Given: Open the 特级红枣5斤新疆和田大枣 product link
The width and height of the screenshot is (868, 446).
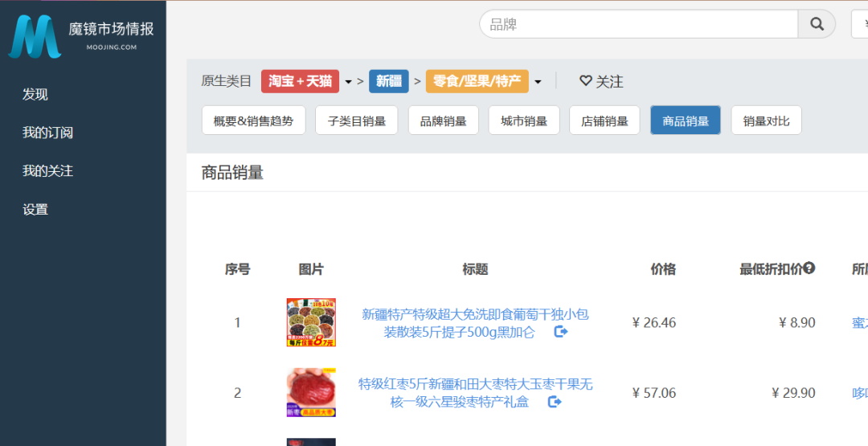Looking at the screenshot, I should point(475,393).
